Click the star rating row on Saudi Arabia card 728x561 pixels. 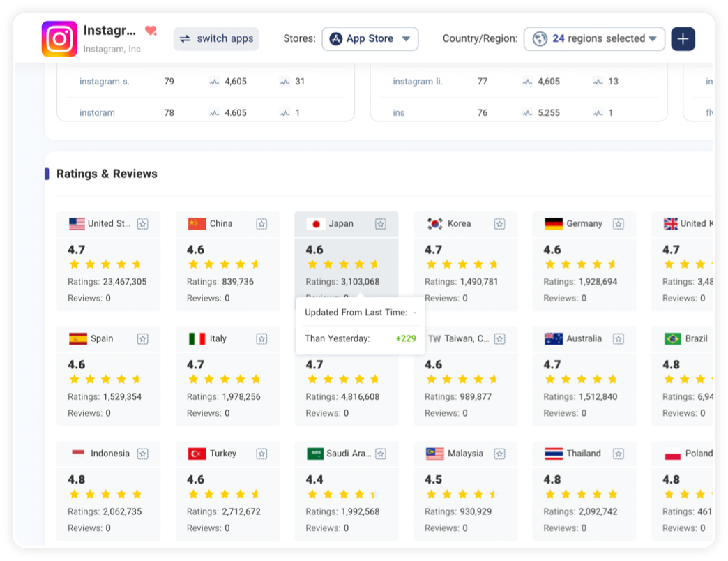coord(344,494)
